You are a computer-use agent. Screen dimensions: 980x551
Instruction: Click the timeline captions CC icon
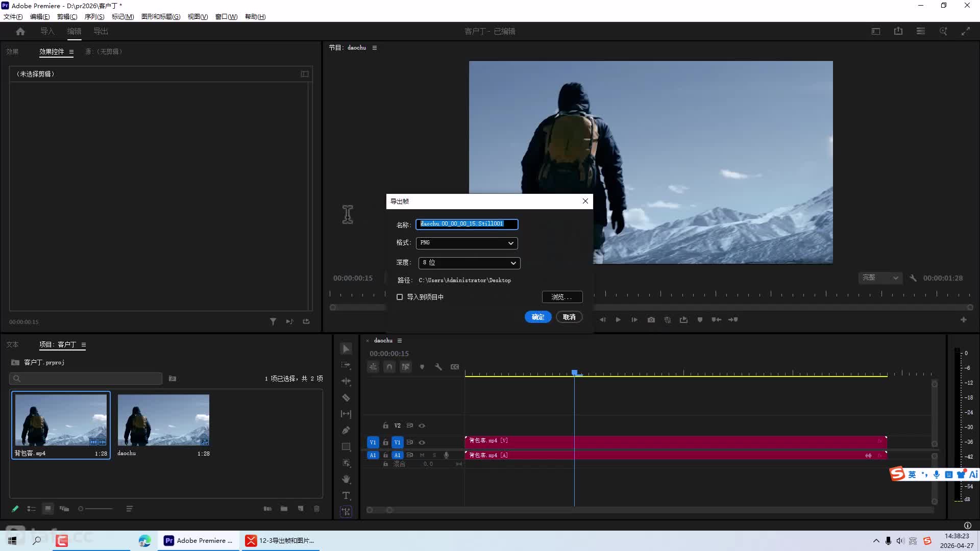tap(455, 367)
